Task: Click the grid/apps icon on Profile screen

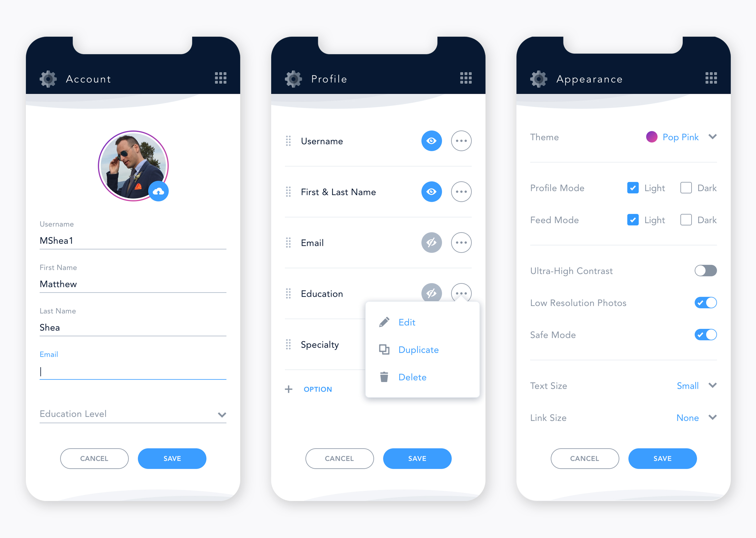Action: 466,78
